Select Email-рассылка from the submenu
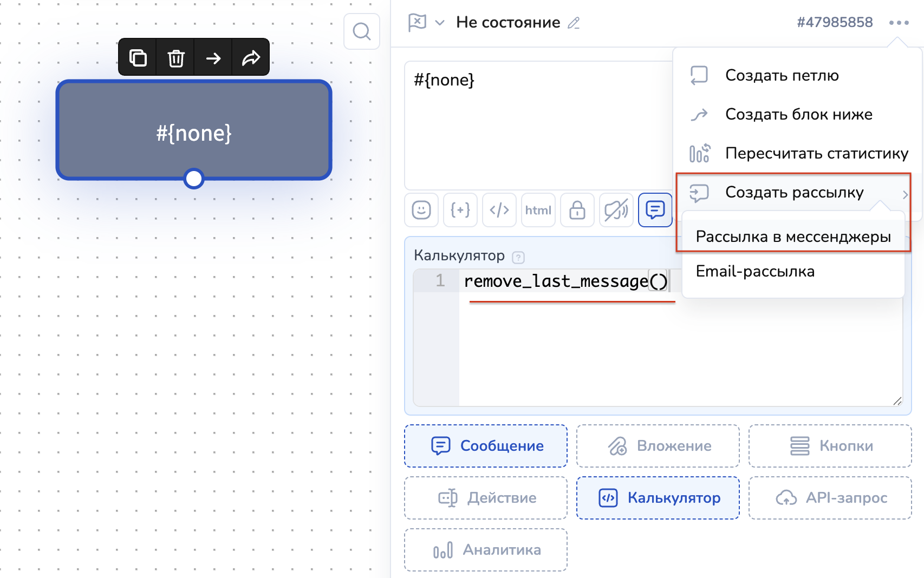Screen dimensions: 924x578 pos(755,271)
